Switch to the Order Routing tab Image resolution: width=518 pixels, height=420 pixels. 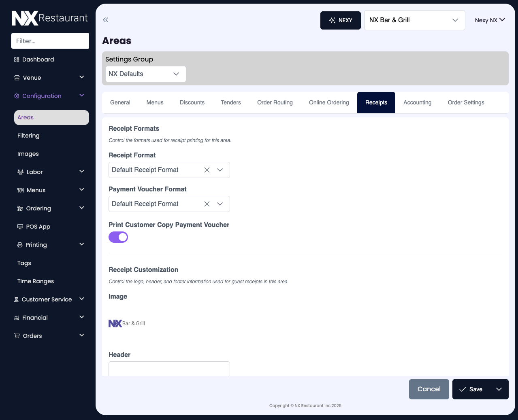(x=275, y=103)
